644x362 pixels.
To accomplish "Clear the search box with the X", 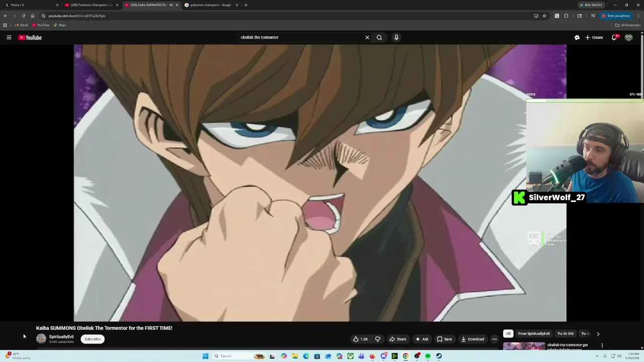I will click(367, 37).
